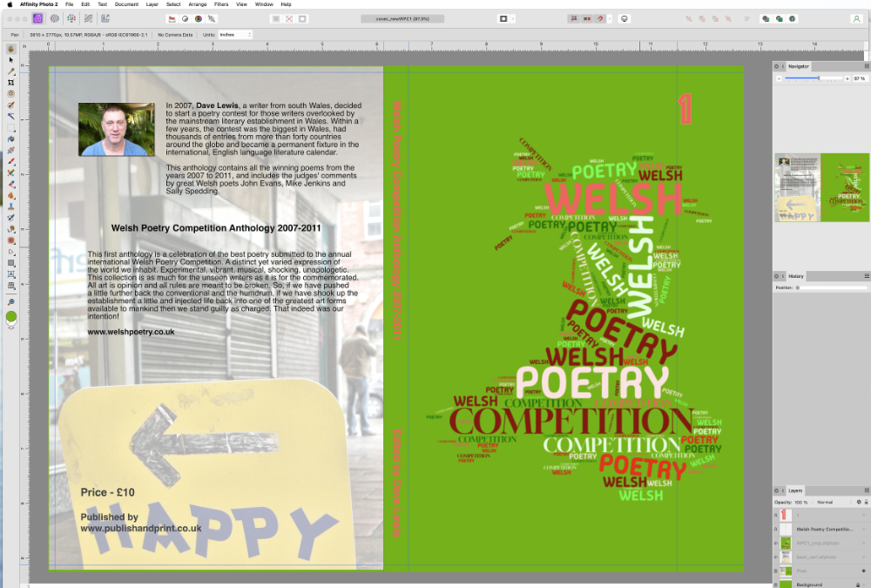
Task: Click the No Camera Data button
Action: point(174,35)
